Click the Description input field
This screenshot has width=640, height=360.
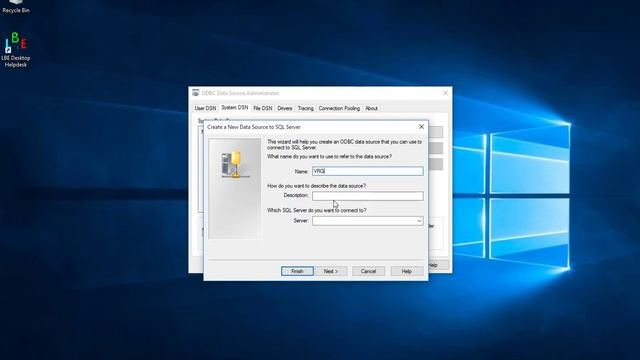(x=368, y=196)
